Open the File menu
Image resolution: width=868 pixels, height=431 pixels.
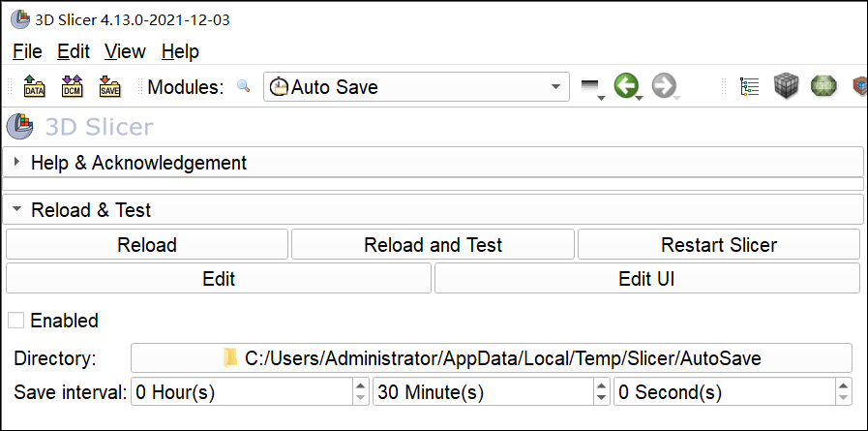point(27,51)
